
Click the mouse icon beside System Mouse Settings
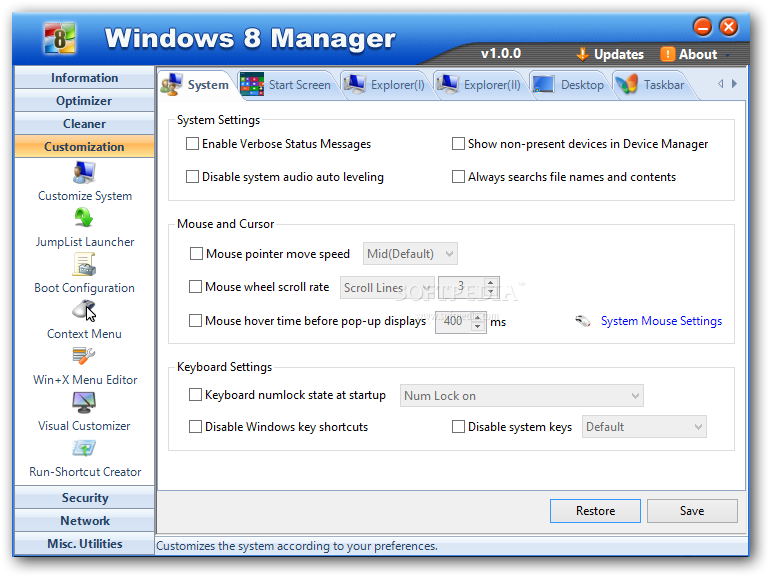point(583,321)
